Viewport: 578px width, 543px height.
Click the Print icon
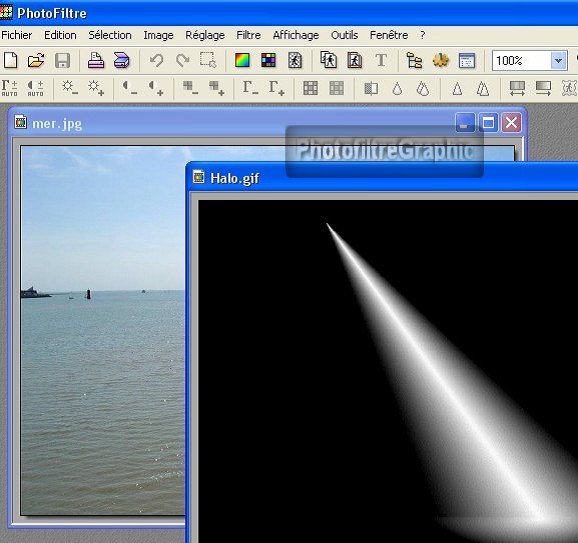click(96, 60)
